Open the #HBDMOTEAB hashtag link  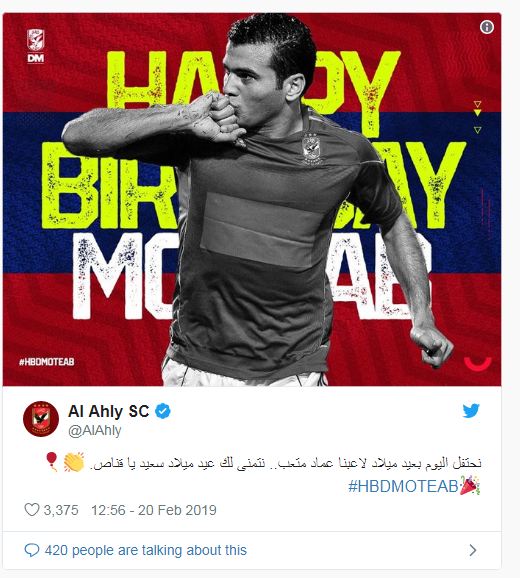tap(403, 486)
